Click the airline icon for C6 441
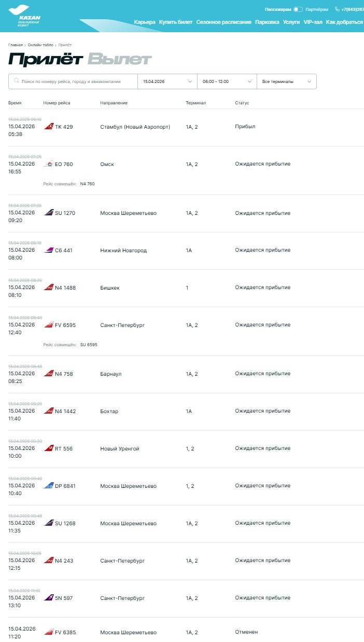Screen dimensions: 364x642 [x=49, y=250]
